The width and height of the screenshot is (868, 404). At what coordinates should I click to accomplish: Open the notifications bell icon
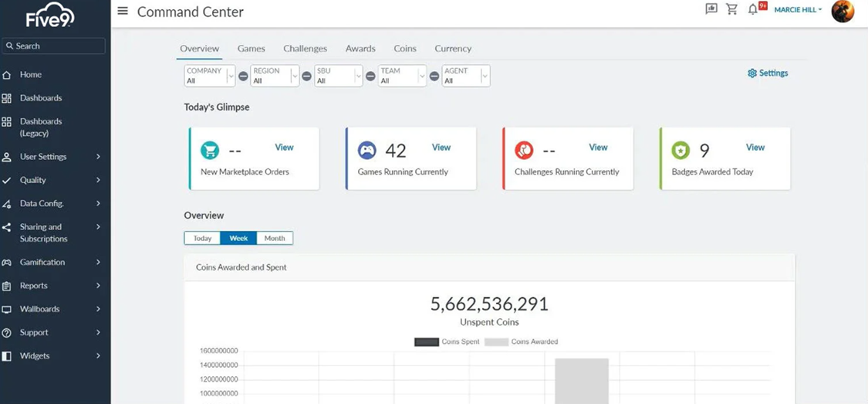[x=753, y=9]
